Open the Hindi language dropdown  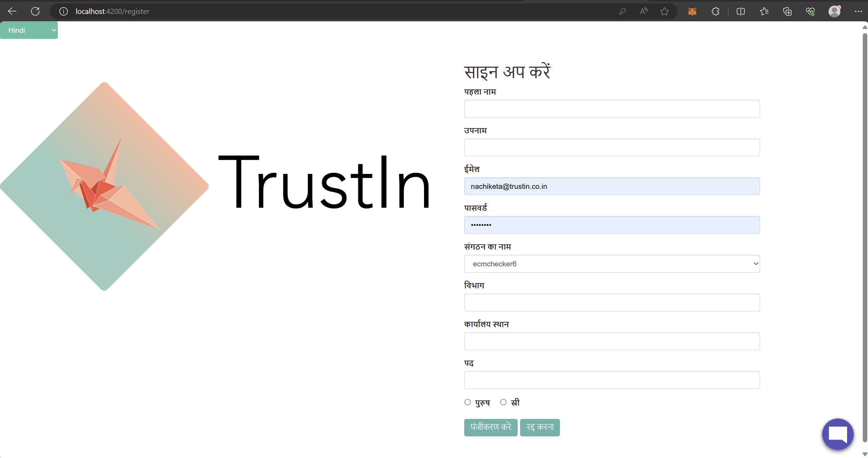point(29,30)
